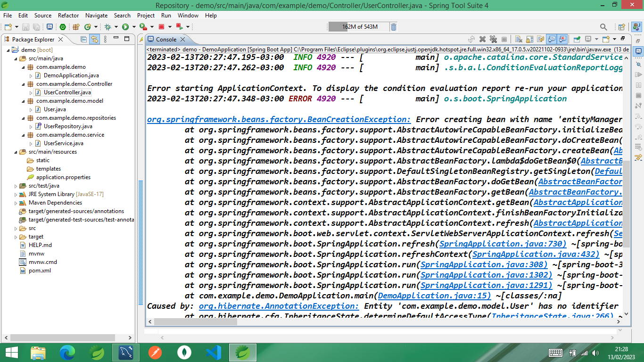The width and height of the screenshot is (644, 362).
Task: Open Microsoft Edge from taskbar
Action: pyautogui.click(x=67, y=353)
